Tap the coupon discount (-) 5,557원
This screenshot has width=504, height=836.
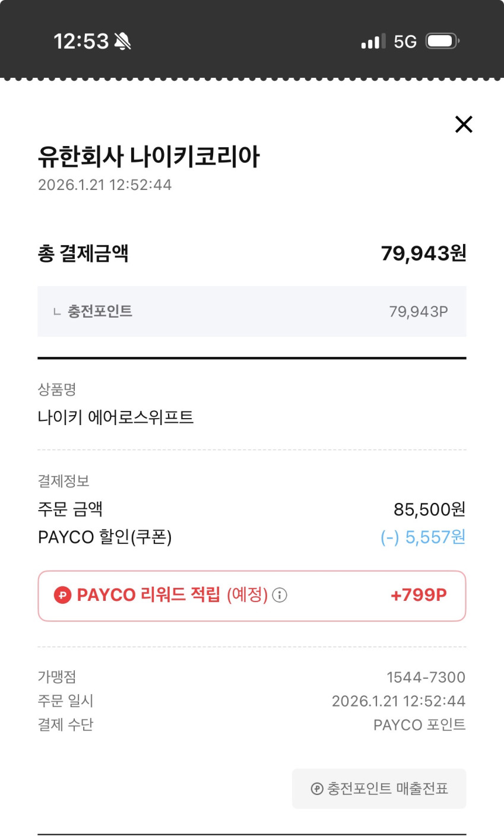pyautogui.click(x=423, y=537)
